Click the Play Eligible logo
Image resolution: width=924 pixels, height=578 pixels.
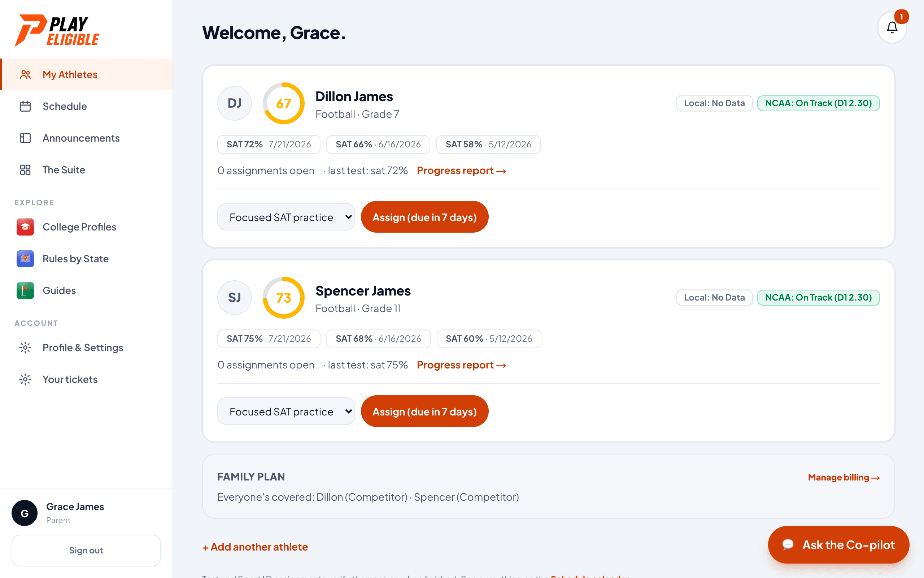(x=57, y=31)
